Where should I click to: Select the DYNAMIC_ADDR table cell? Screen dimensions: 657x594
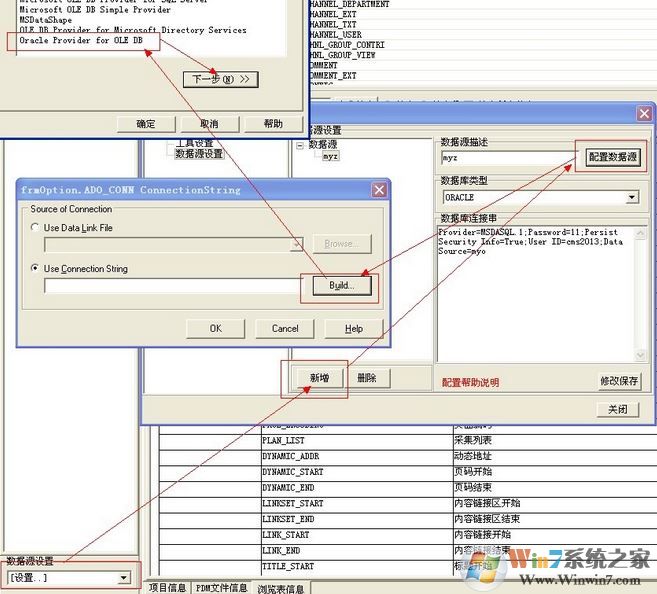pos(356,456)
